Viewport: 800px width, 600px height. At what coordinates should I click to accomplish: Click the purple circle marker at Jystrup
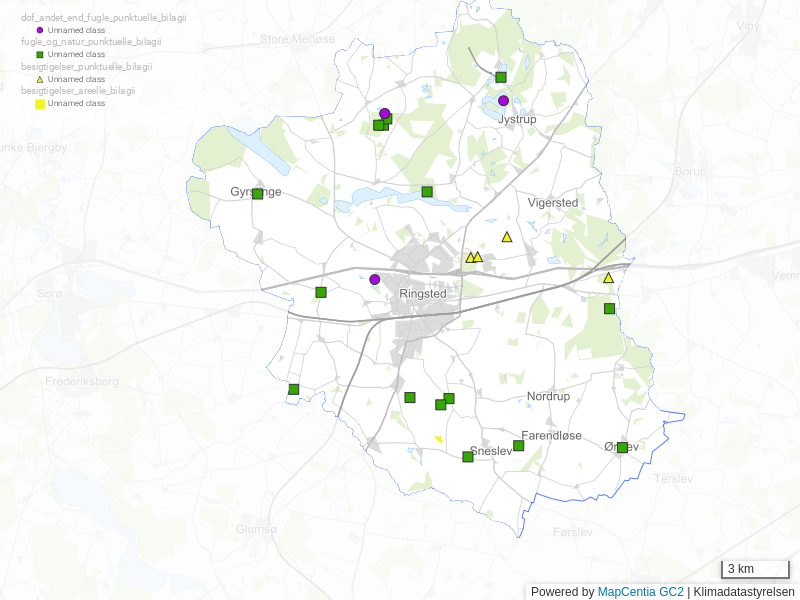504,101
